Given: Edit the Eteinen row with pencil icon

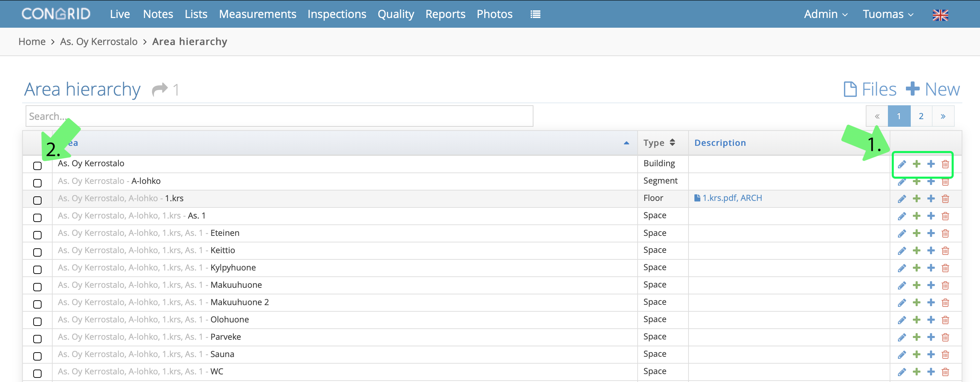Looking at the screenshot, I should pyautogui.click(x=902, y=233).
